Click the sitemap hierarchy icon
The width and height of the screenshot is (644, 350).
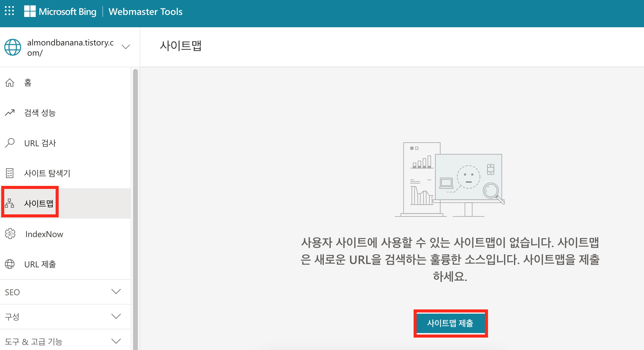[x=10, y=203]
